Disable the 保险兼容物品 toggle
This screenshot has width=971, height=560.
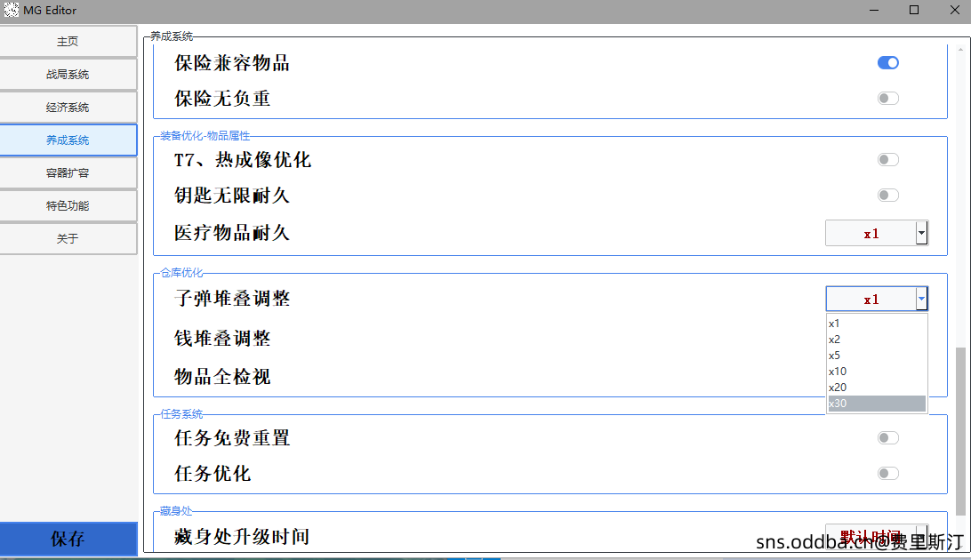[888, 62]
